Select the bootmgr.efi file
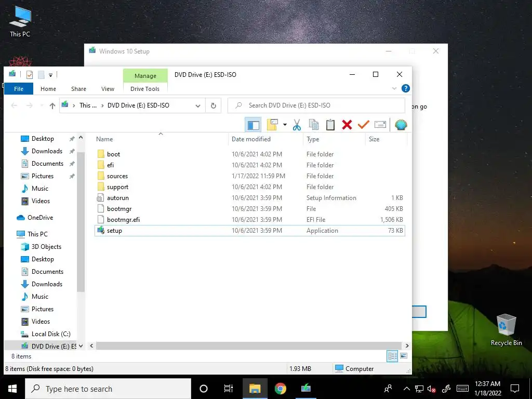Screen dimensions: 532x399 click(x=123, y=220)
